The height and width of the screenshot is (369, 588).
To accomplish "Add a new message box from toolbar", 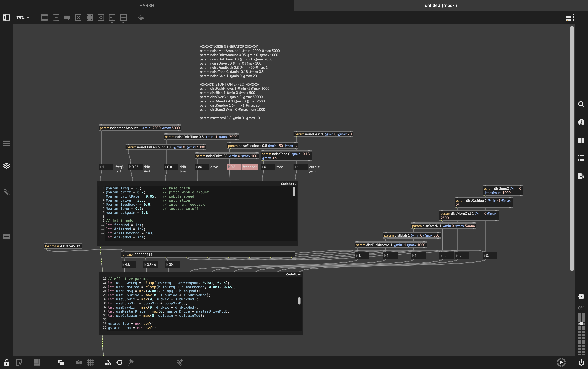I will coord(56,17).
